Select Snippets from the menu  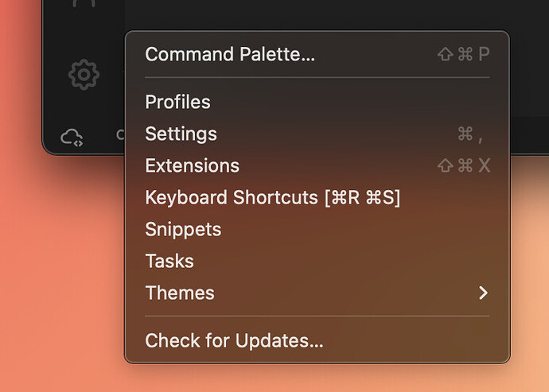point(317,229)
